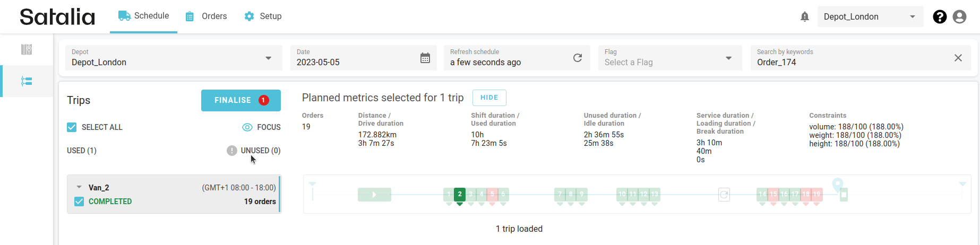Collapse the Van_2 trip row
The width and height of the screenshot is (980, 245).
79,187
